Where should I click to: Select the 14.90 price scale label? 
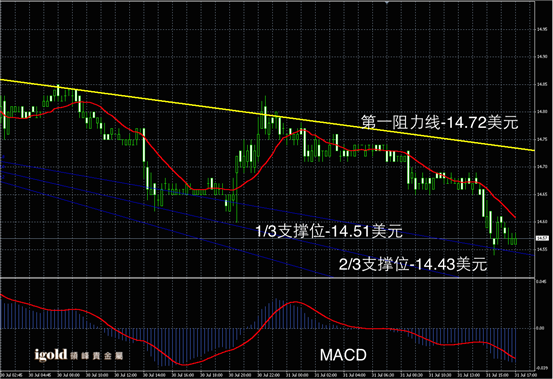pyautogui.click(x=542, y=57)
